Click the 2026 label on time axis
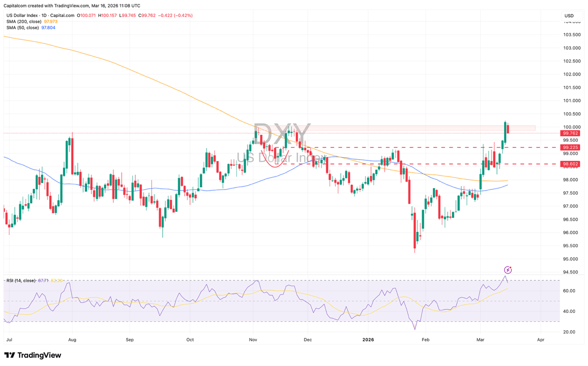This screenshot has height=366, width=588. 368,340
